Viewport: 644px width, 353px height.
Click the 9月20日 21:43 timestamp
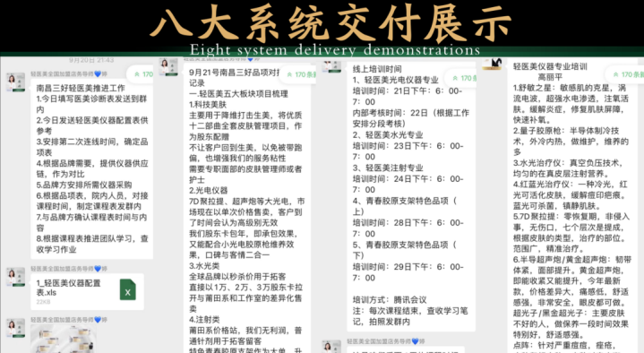tap(91, 60)
